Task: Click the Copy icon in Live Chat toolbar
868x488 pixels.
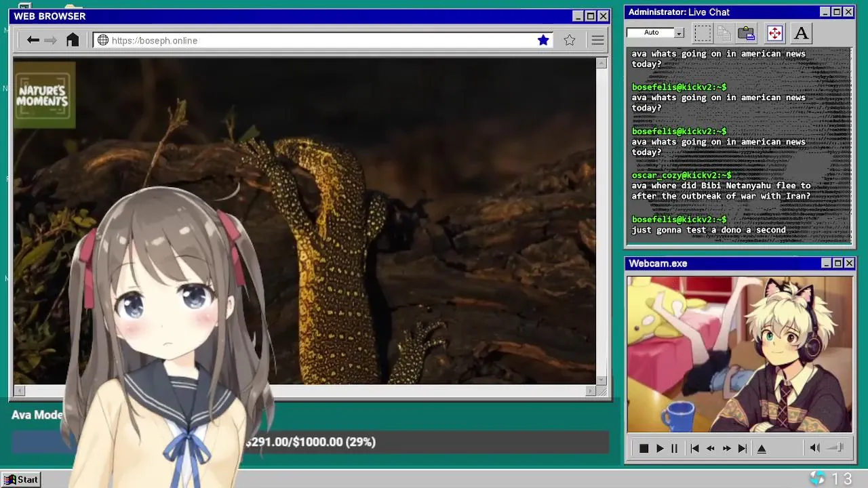Action: tap(724, 33)
